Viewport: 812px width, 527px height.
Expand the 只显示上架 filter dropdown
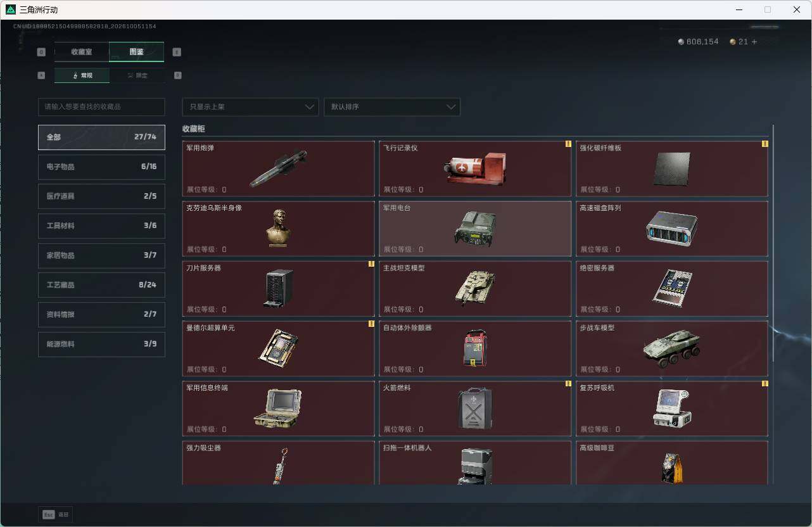pyautogui.click(x=250, y=107)
